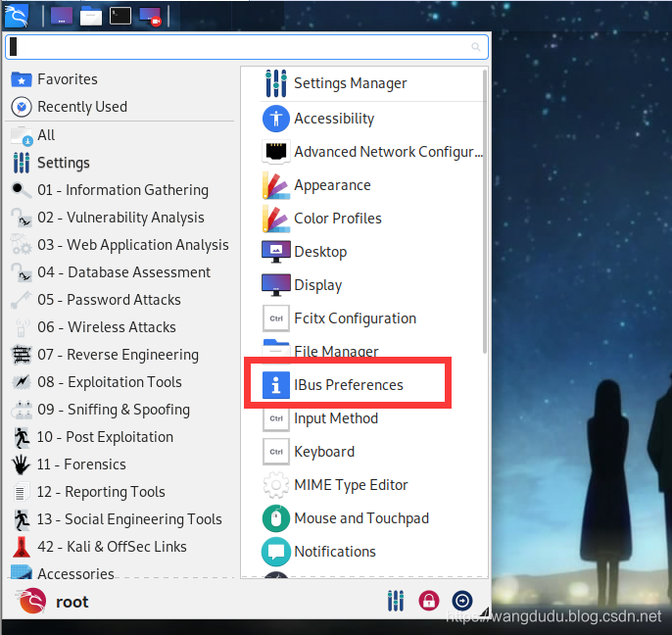Screen dimensions: 672x635
Task: Click the 10 - Post Exploitation icon
Action: (21, 437)
